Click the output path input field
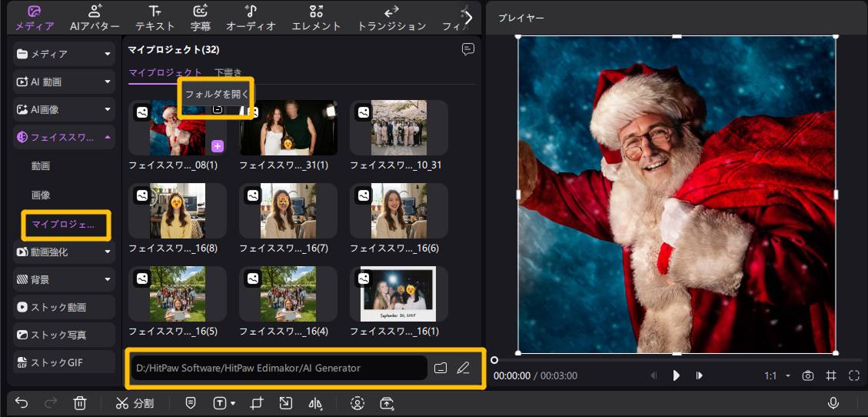The image size is (868, 417). tap(278, 368)
